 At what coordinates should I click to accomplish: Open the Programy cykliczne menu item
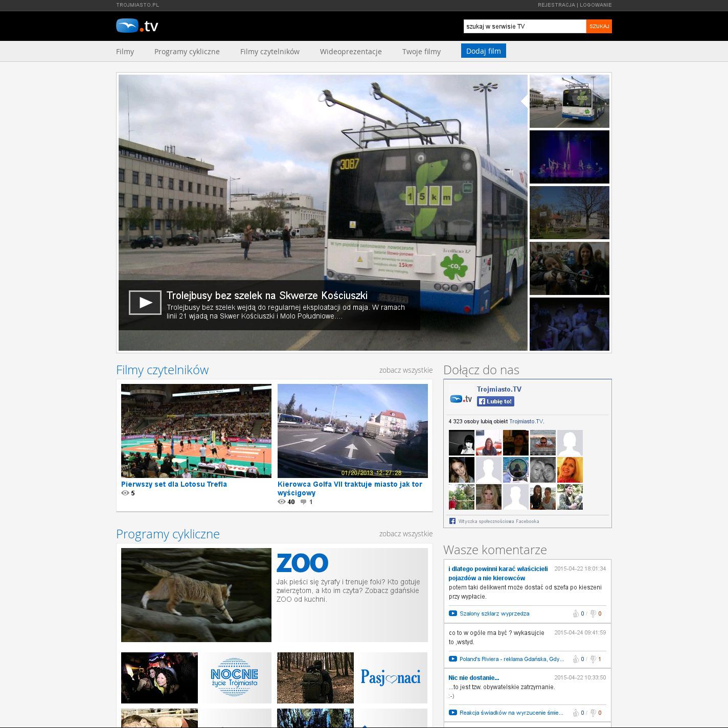coord(187,52)
